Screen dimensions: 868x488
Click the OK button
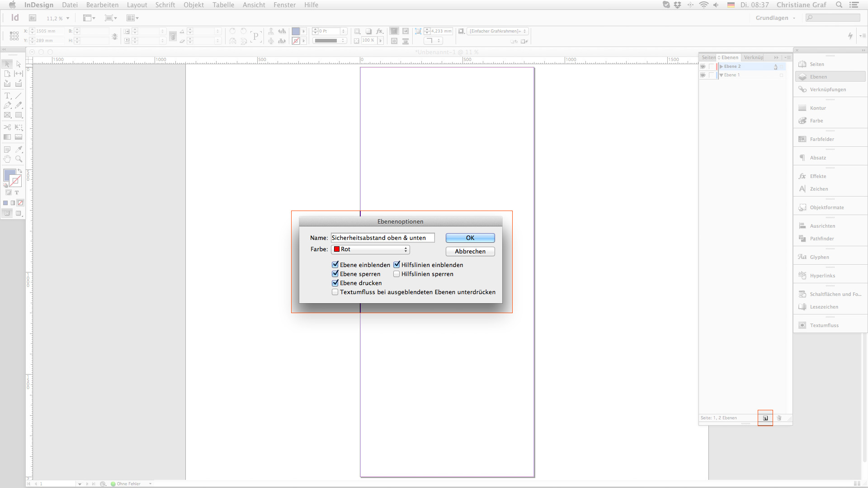tap(470, 238)
